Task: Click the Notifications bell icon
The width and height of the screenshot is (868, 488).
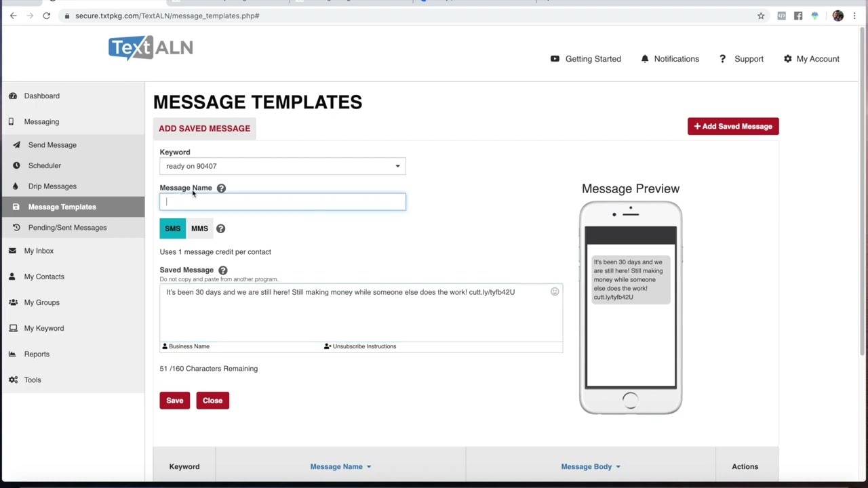Action: tap(645, 59)
